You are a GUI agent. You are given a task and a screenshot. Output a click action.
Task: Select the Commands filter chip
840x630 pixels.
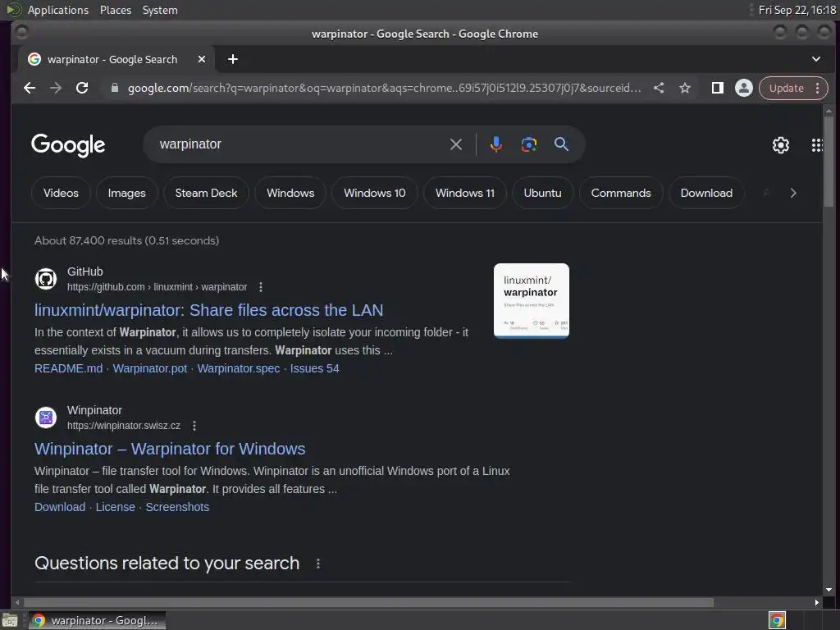point(621,193)
